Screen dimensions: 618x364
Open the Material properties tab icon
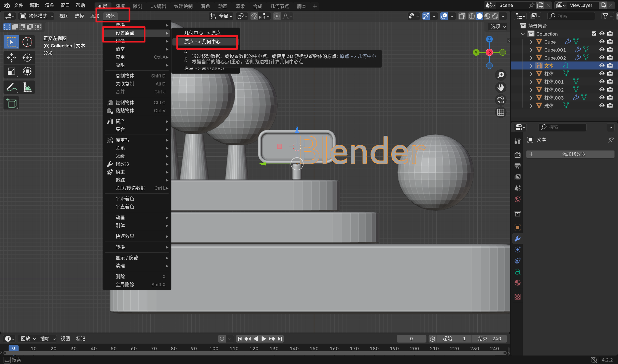pyautogui.click(x=518, y=283)
